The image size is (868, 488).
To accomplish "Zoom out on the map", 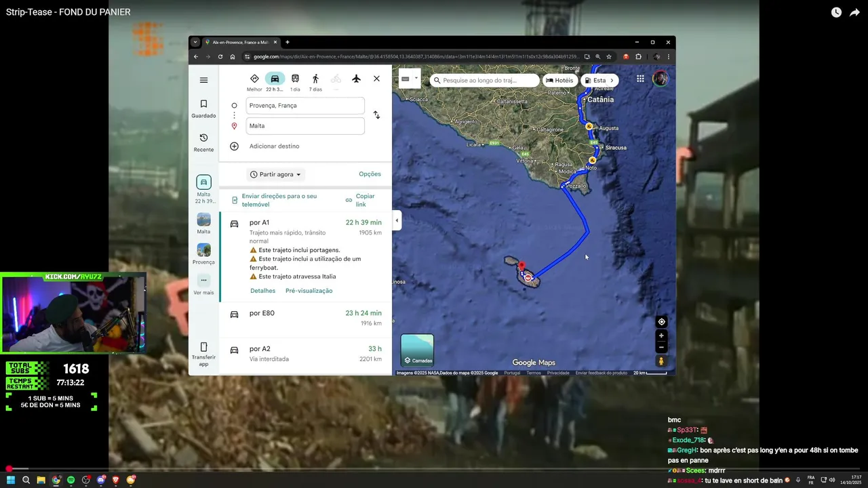I will tap(662, 348).
